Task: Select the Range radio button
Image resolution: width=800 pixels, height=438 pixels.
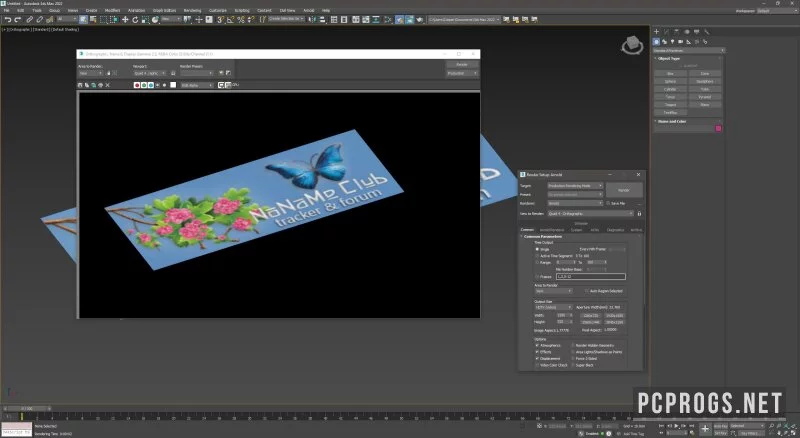Action: coord(537,262)
